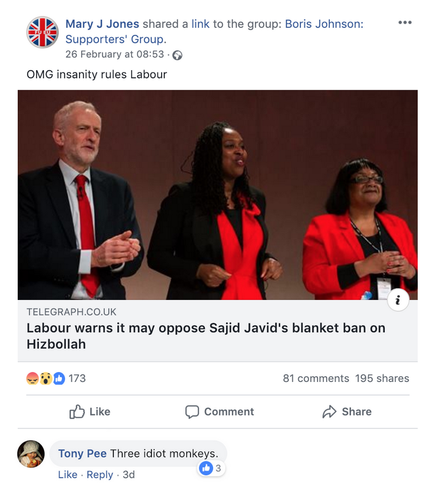
Task: Open Tony Pee's profile picture
Action: click(x=31, y=454)
